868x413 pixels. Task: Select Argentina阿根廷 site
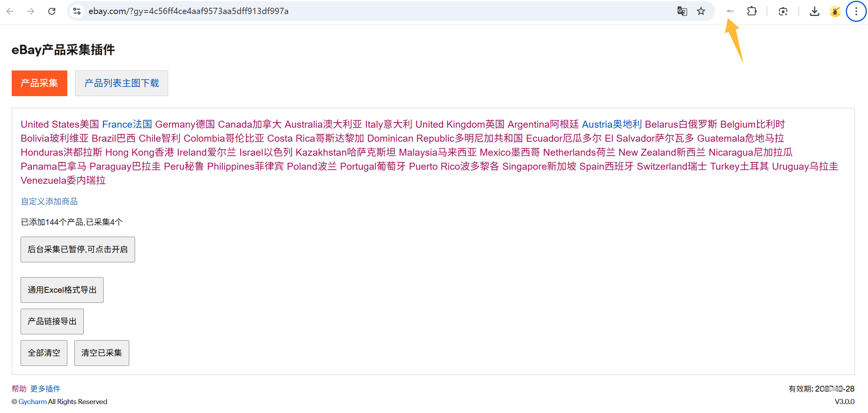pos(543,125)
